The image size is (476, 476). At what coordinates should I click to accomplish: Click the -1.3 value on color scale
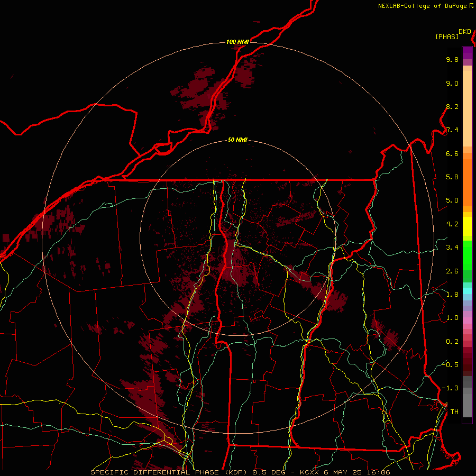point(450,389)
